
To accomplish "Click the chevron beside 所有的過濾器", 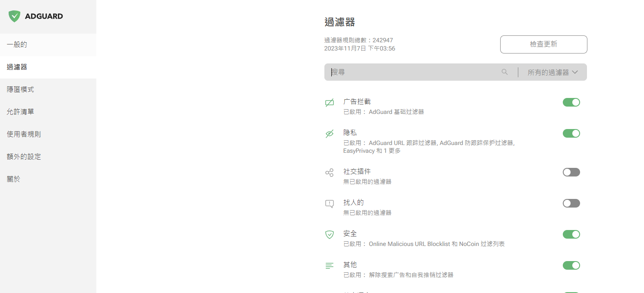I will pos(575,72).
